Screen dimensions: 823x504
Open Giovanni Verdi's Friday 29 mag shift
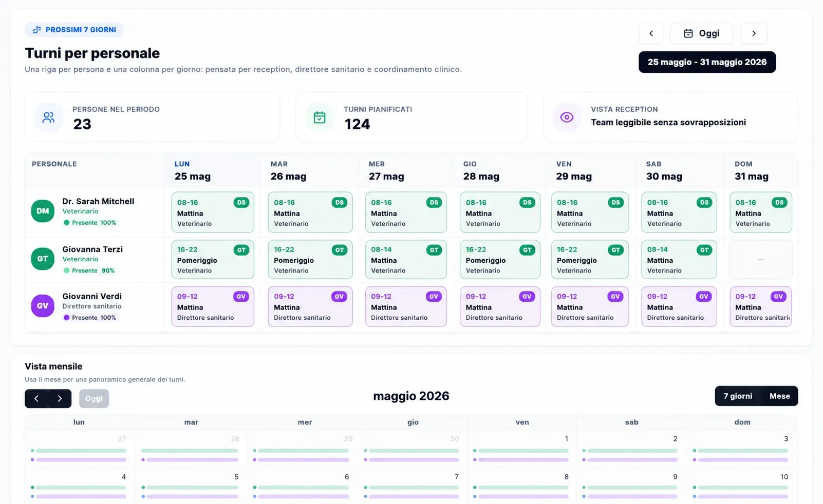click(x=590, y=306)
